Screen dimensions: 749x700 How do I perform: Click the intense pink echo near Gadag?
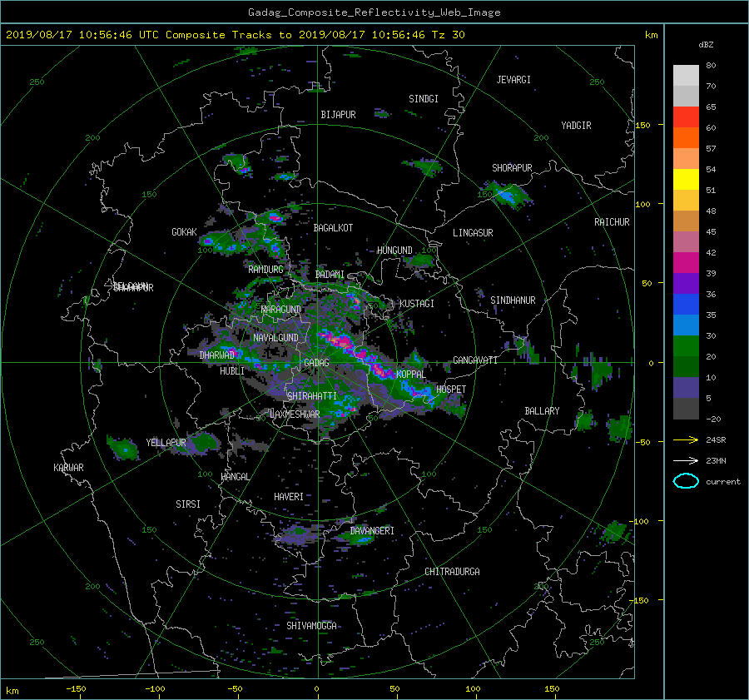(x=340, y=341)
